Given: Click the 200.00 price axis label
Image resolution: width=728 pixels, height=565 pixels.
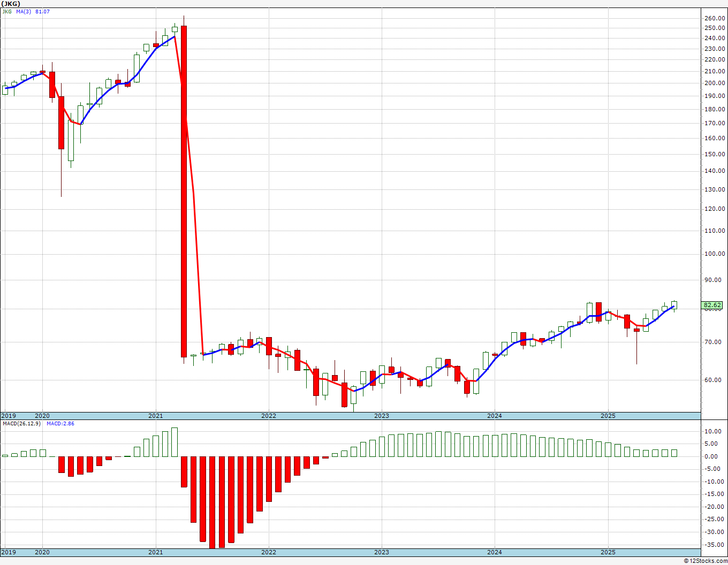Looking at the screenshot, I should pyautogui.click(x=715, y=83).
